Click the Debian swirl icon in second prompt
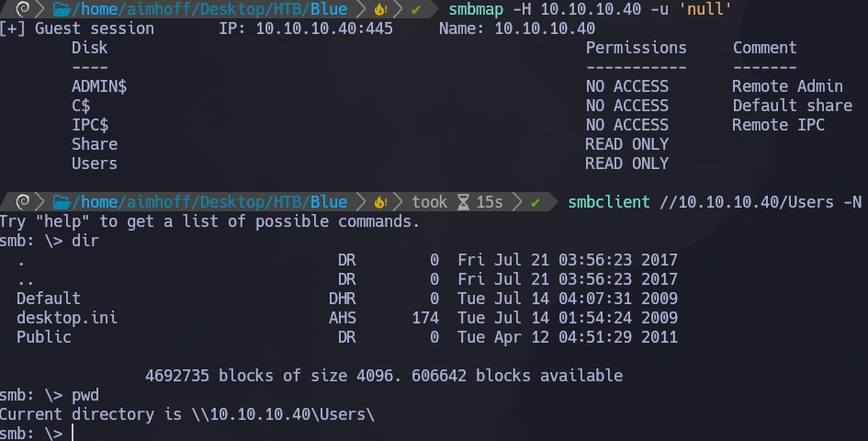868x441 pixels. point(23,202)
